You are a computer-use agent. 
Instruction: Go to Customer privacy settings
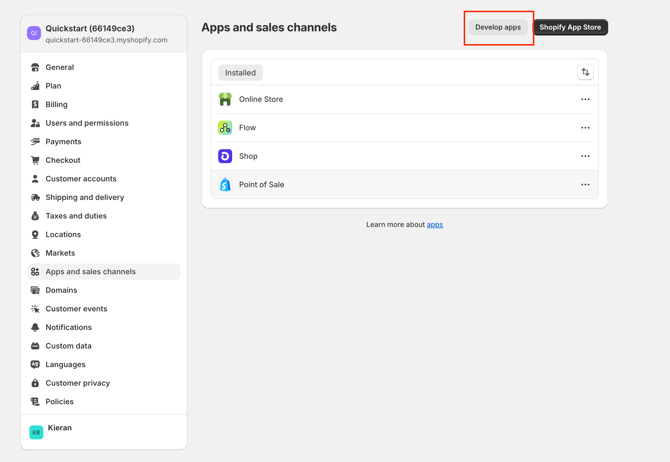point(104,383)
